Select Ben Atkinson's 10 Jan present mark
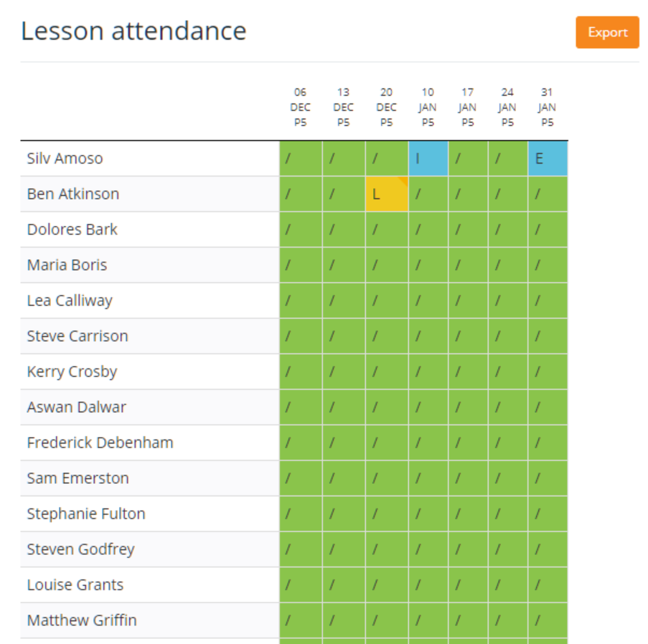This screenshot has height=644, width=648. click(x=428, y=194)
